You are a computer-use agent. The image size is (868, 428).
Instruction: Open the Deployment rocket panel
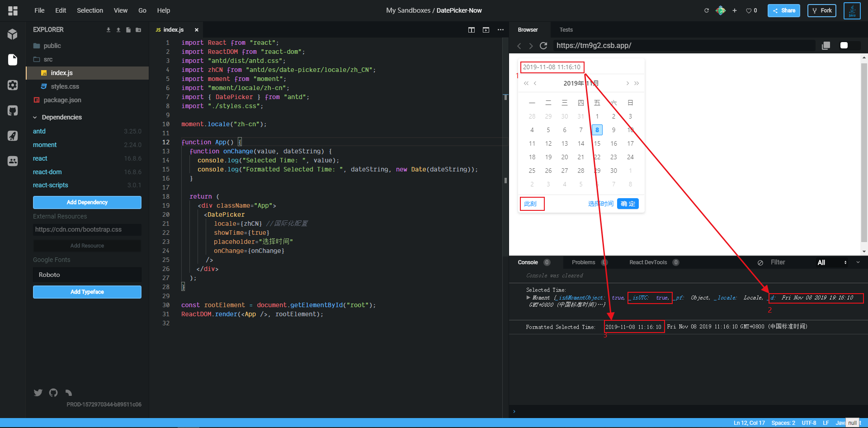[x=13, y=136]
